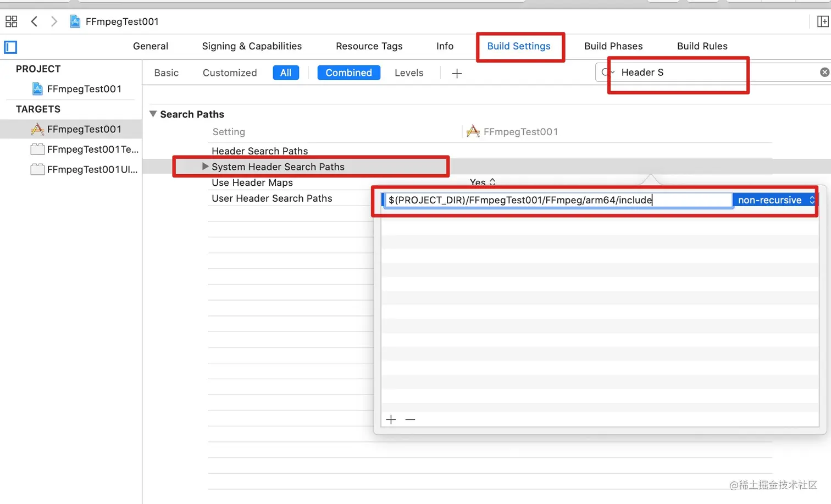831x504 pixels.
Task: Click the Setting column header
Action: point(229,132)
